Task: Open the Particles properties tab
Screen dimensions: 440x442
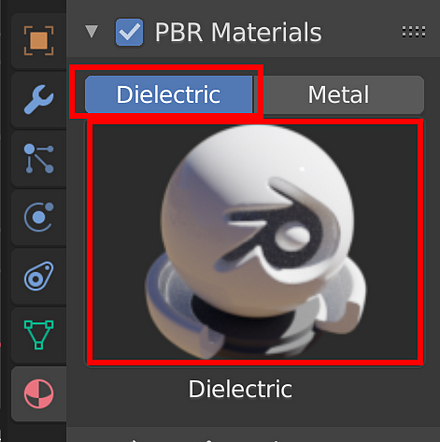Action: coord(39,159)
